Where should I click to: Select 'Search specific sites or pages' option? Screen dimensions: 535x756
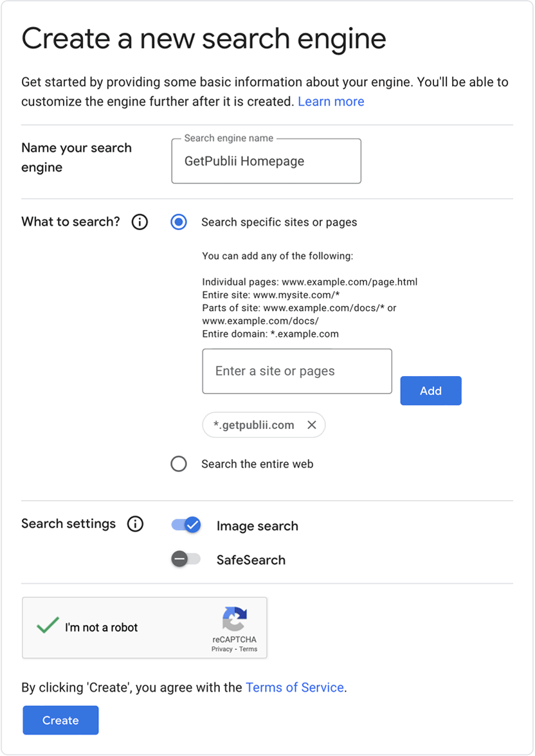tap(179, 222)
